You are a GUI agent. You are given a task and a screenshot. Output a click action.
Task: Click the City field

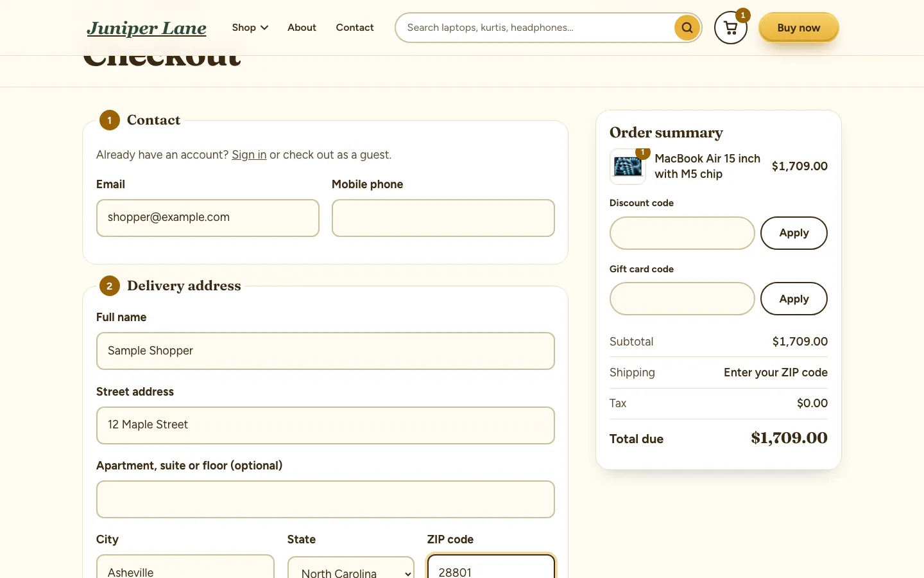pos(185,567)
